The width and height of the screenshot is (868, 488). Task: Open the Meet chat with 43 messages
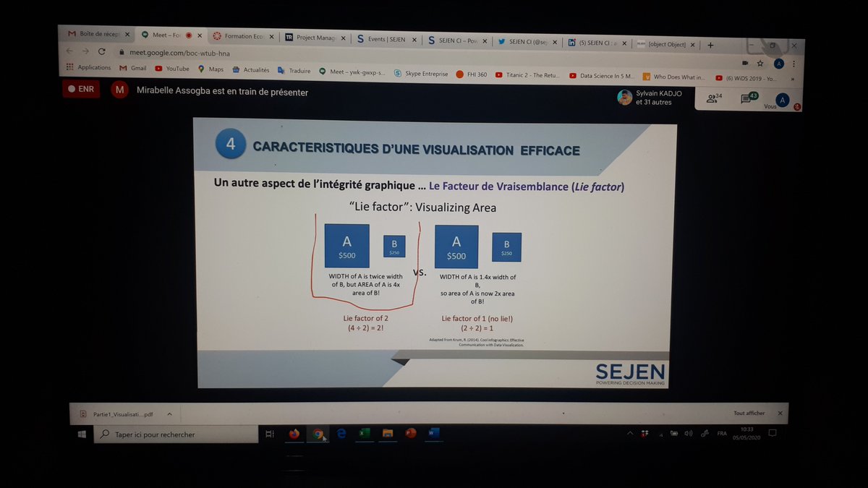749,98
